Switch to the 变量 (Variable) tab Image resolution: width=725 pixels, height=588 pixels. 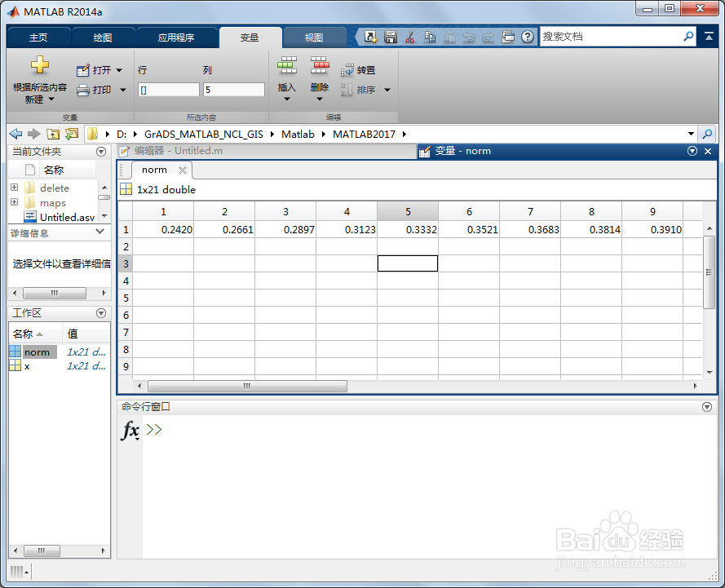pyautogui.click(x=250, y=38)
